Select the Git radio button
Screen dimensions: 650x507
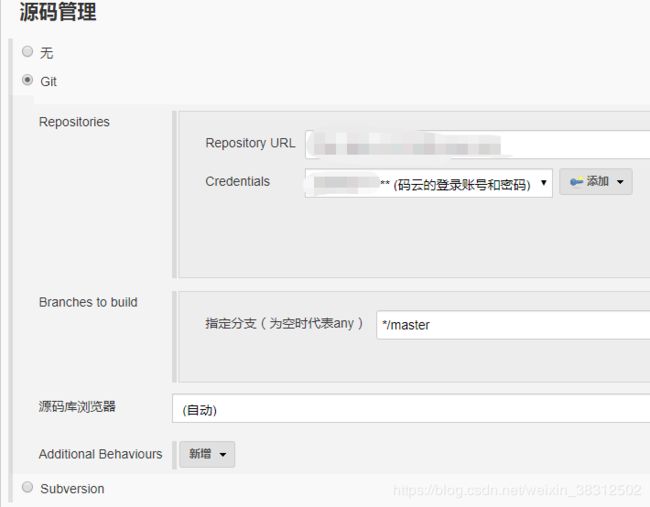coord(27,80)
